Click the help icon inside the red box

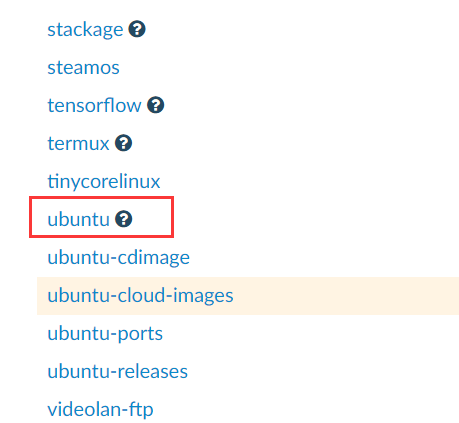click(124, 219)
